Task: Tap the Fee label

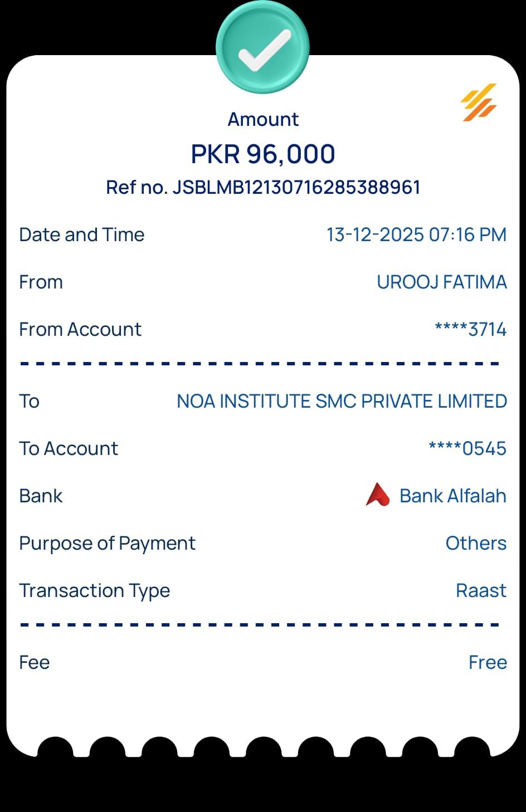Action: (x=35, y=662)
